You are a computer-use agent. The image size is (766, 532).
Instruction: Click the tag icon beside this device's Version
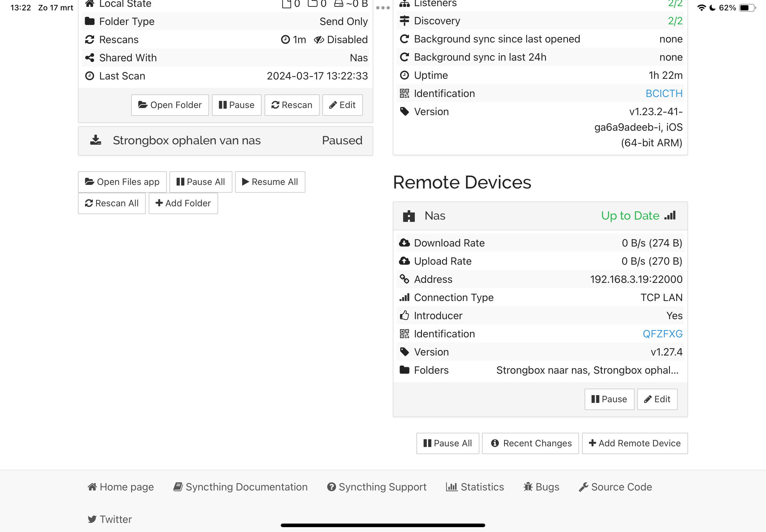pos(404,111)
